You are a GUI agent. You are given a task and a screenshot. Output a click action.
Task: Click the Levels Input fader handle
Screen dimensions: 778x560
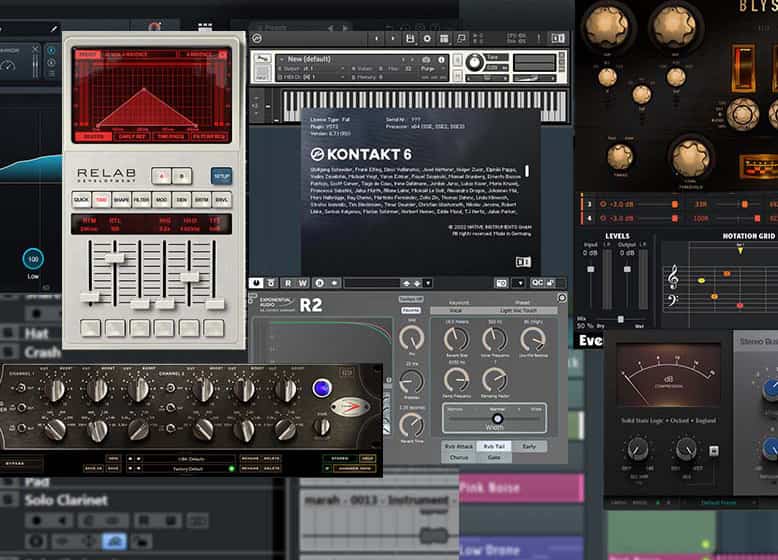pos(590,269)
